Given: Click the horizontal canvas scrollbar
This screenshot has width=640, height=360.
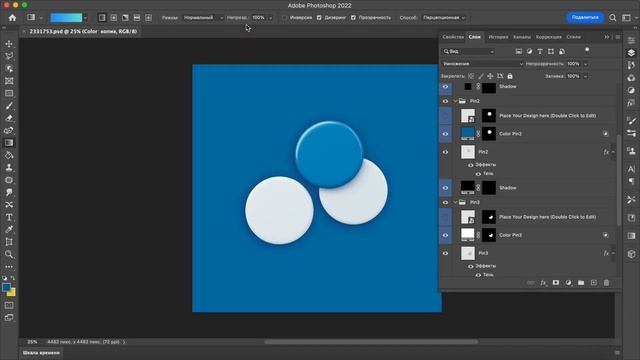Looking at the screenshot, I should [x=371, y=342].
